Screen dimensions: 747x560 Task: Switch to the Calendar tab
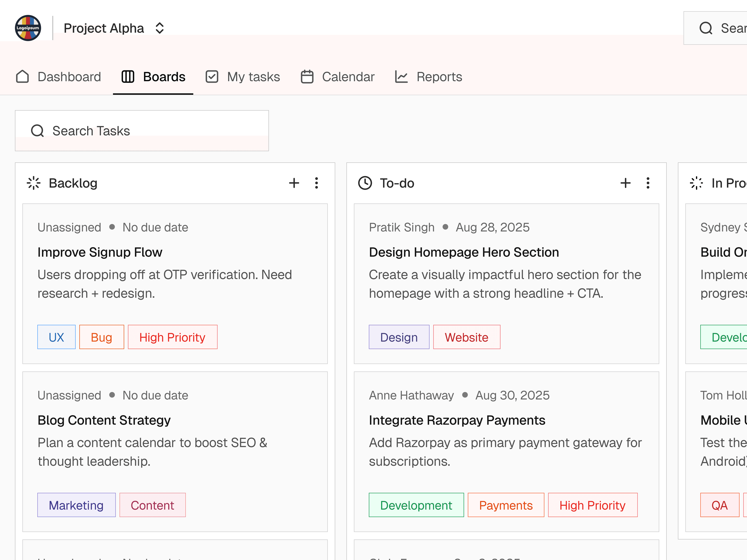[x=337, y=77]
